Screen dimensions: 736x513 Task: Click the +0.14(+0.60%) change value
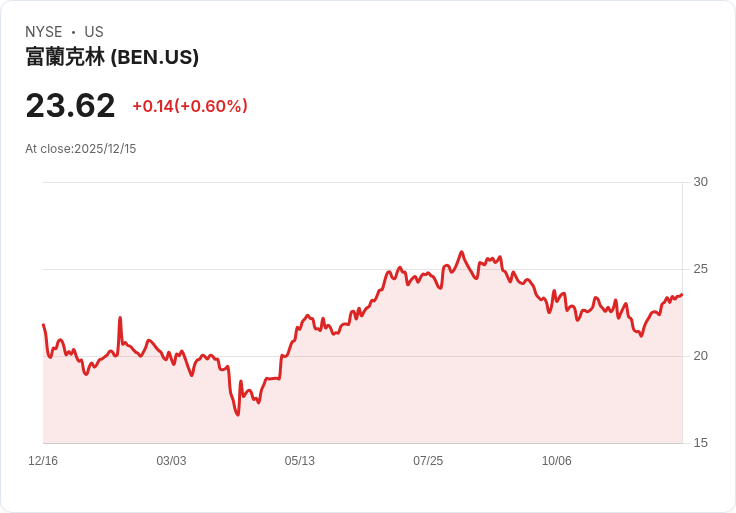point(190,106)
